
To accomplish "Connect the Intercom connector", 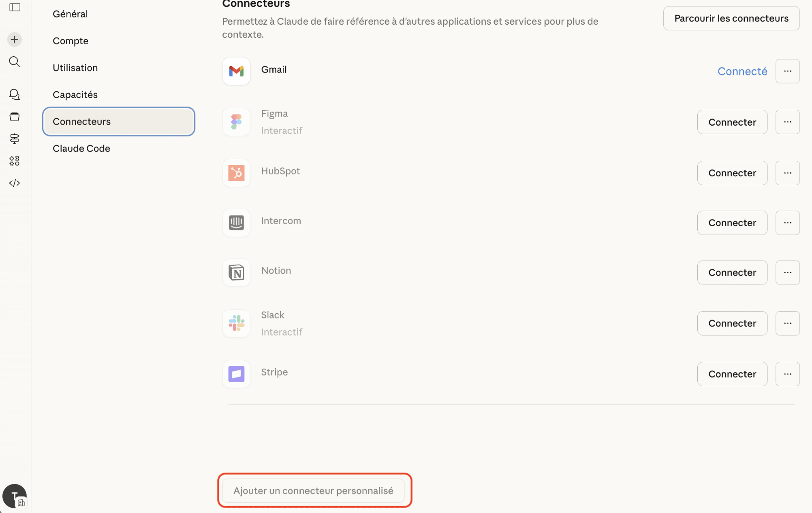I will coord(732,223).
